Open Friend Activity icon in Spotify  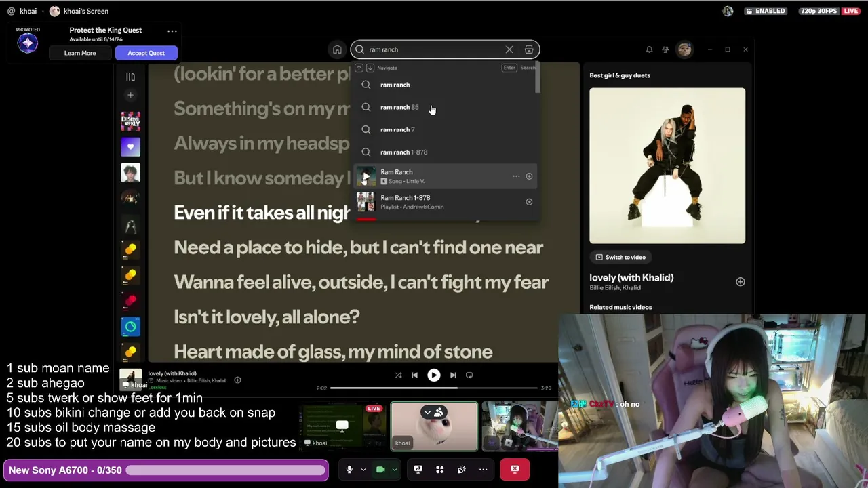click(665, 49)
